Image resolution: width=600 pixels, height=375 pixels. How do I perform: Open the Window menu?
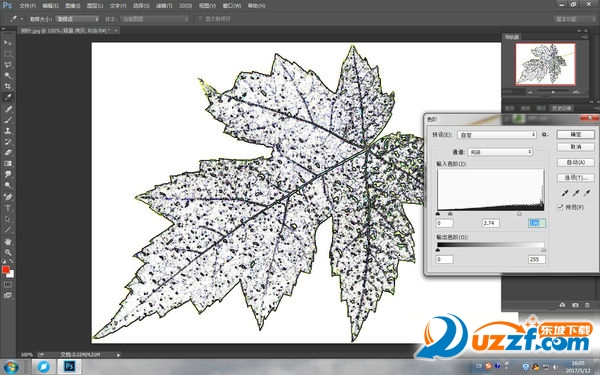[232, 6]
